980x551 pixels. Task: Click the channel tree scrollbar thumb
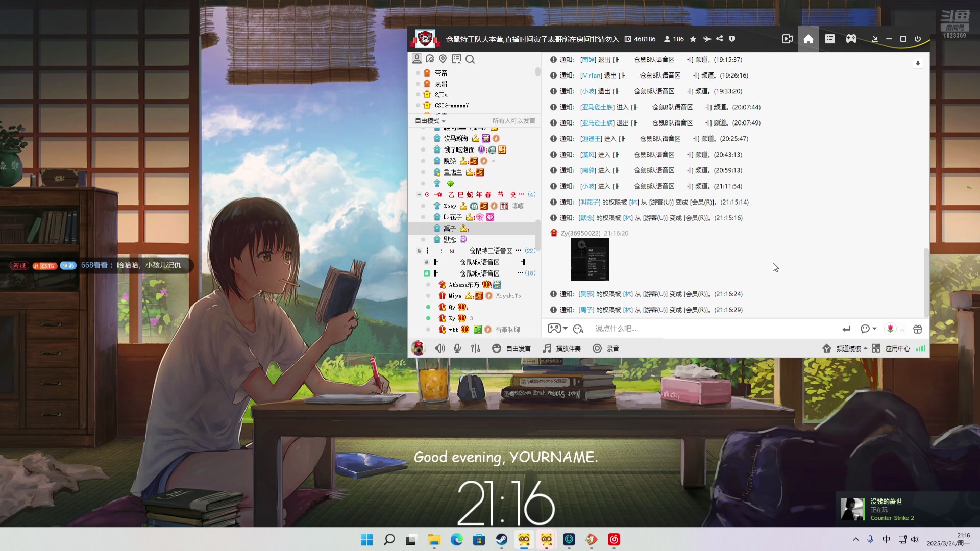pyautogui.click(x=537, y=235)
